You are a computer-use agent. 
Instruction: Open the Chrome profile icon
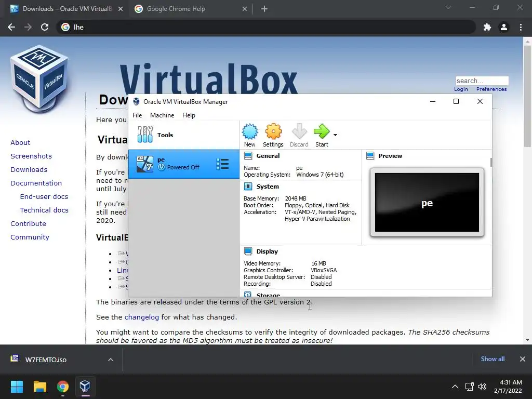click(x=504, y=27)
